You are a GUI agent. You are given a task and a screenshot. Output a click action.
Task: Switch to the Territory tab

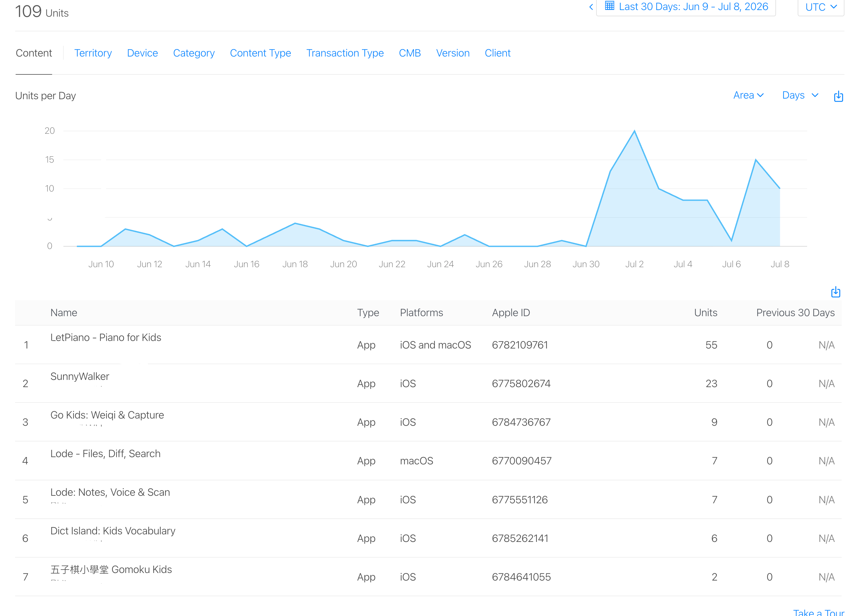(93, 53)
